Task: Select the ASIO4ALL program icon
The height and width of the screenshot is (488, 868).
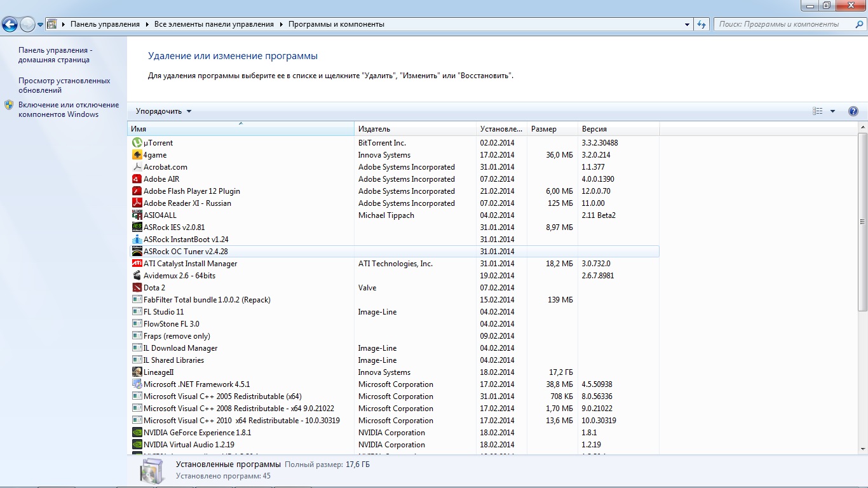Action: pyautogui.click(x=137, y=215)
